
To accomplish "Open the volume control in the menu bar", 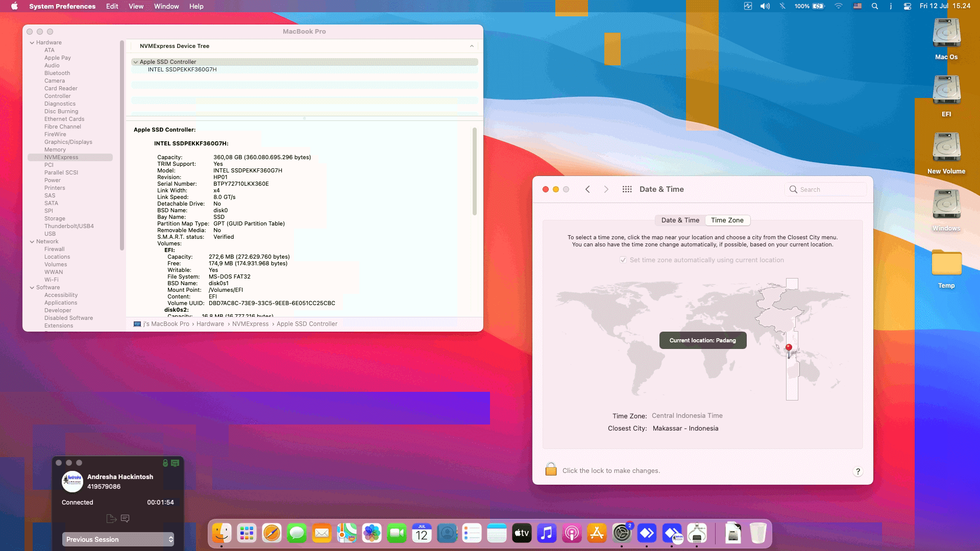I will point(765,6).
